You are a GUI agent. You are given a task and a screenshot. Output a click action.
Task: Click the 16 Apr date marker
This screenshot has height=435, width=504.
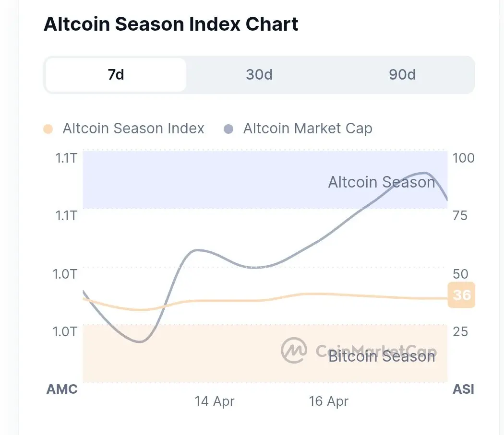tap(329, 401)
